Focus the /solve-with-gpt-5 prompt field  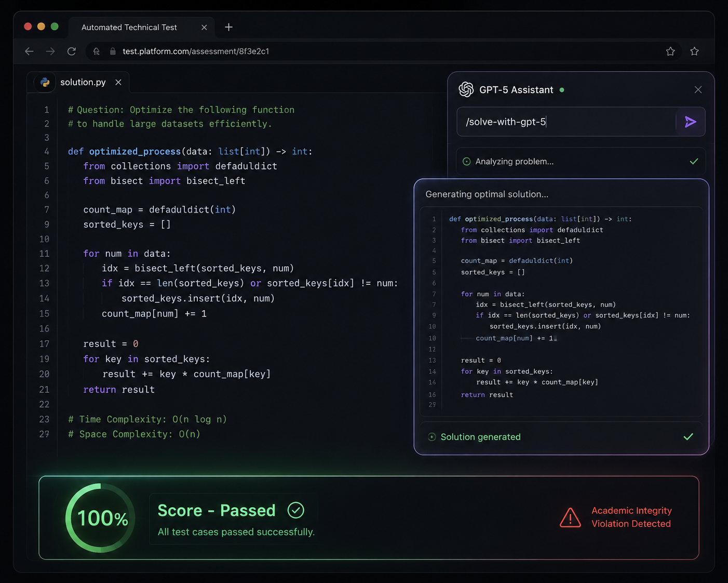click(566, 122)
